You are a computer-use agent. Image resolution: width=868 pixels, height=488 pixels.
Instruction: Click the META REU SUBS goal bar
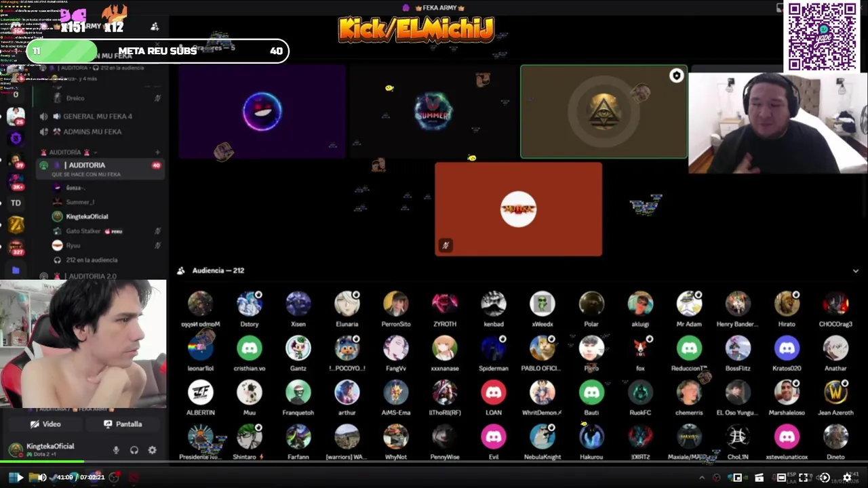click(x=157, y=51)
